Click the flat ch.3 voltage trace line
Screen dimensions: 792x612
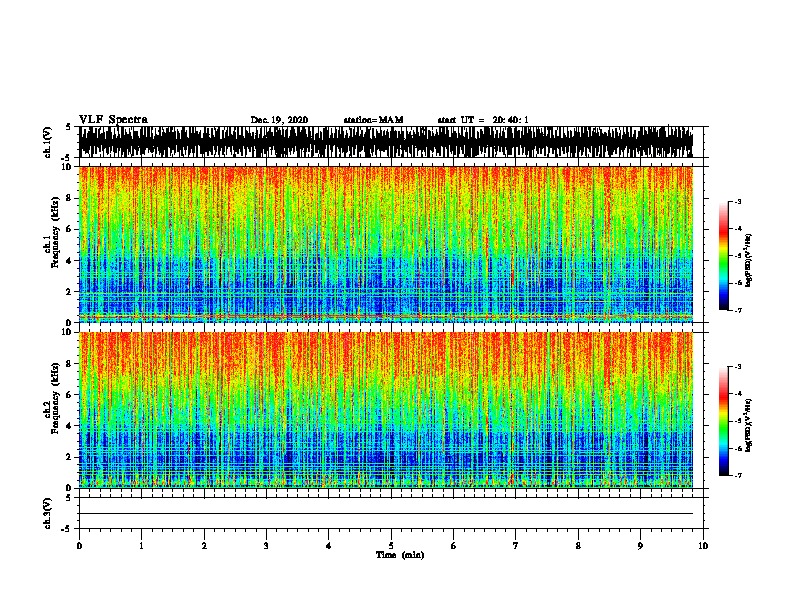coord(386,514)
